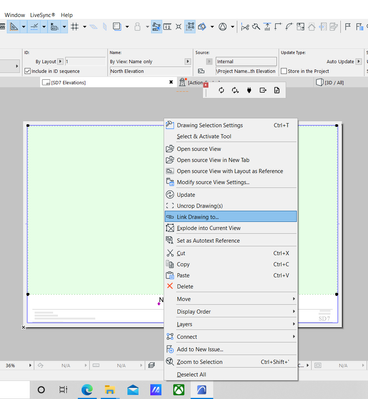The image size is (368, 399).
Task: Click Delete in context menu
Action: (231, 286)
